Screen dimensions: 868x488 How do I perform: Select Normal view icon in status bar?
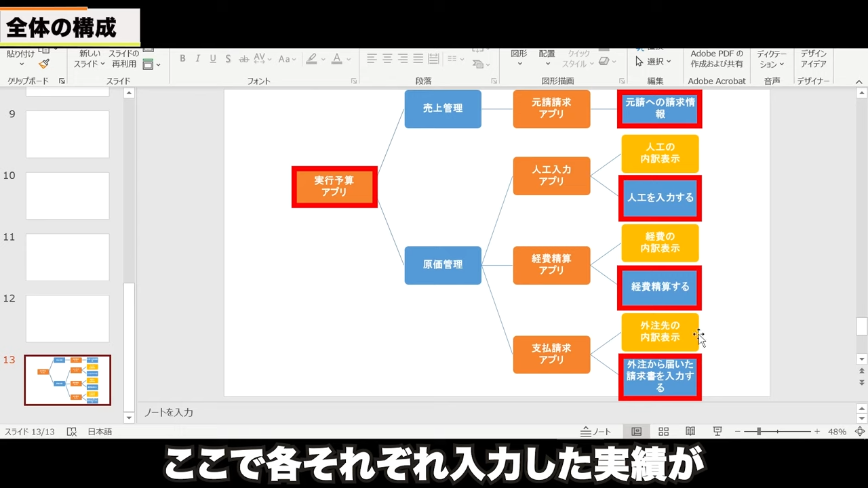[x=636, y=432]
